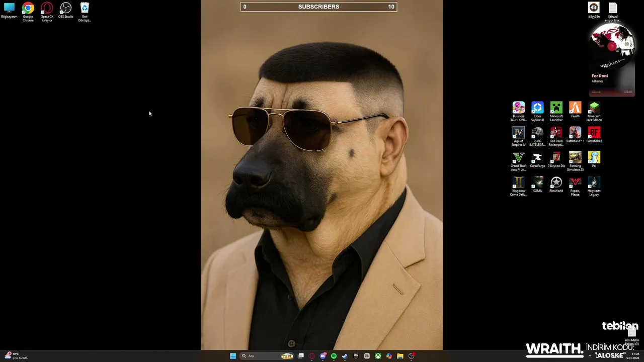Viewport: 644px width, 362px height.
Task: Open Discord from the taskbar
Action: 323,356
